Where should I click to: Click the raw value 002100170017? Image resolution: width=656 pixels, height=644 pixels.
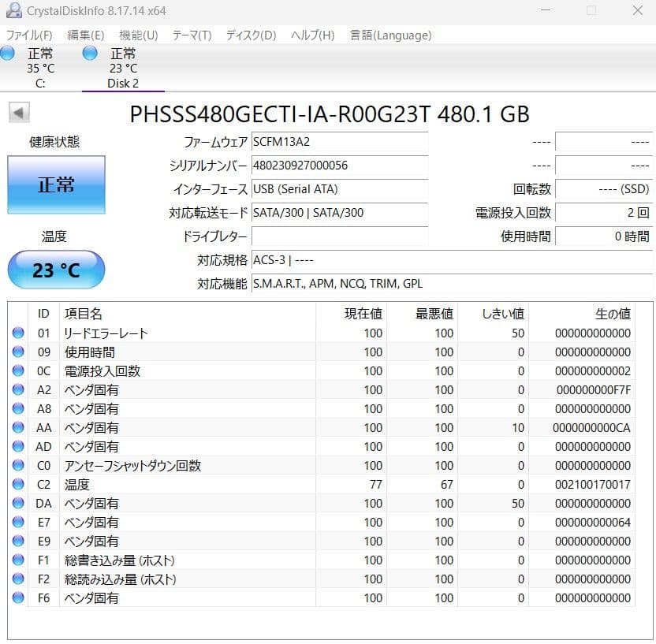(593, 484)
